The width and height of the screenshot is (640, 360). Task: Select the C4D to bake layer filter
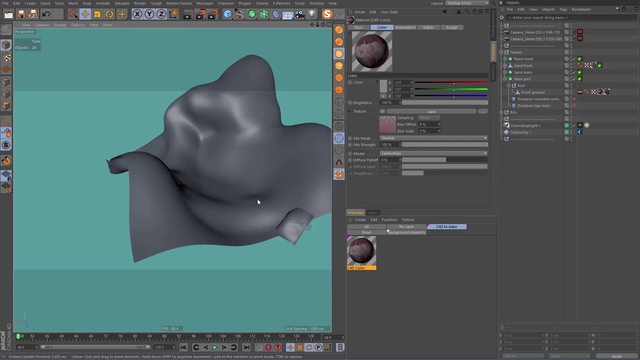pyautogui.click(x=447, y=227)
